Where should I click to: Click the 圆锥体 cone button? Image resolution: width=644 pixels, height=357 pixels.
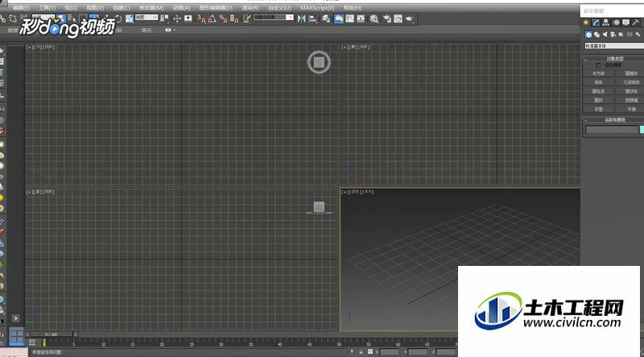point(631,73)
